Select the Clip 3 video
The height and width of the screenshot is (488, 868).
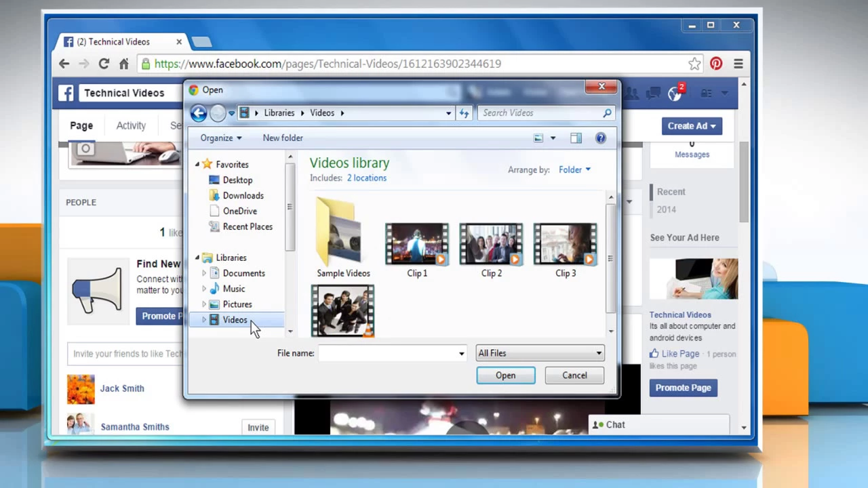[566, 249]
